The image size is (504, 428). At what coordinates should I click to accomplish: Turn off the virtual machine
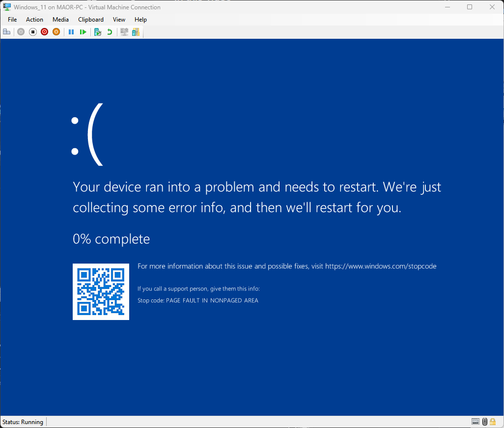[x=32, y=31]
